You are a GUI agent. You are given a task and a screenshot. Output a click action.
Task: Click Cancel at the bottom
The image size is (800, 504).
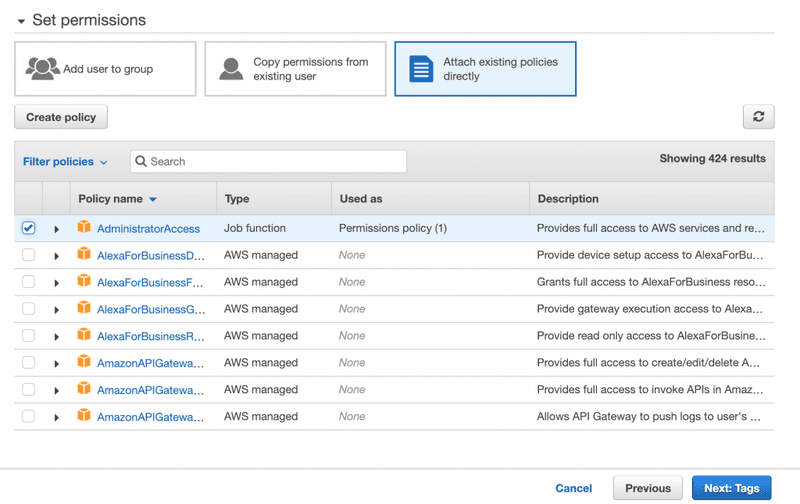click(573, 488)
